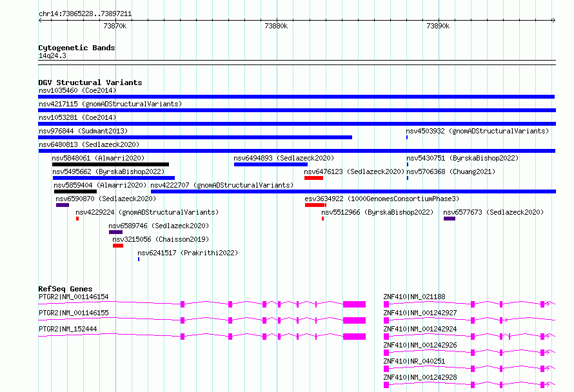
Task: Select the red esv3634922 1000Genomes bar
Action: click(x=315, y=205)
